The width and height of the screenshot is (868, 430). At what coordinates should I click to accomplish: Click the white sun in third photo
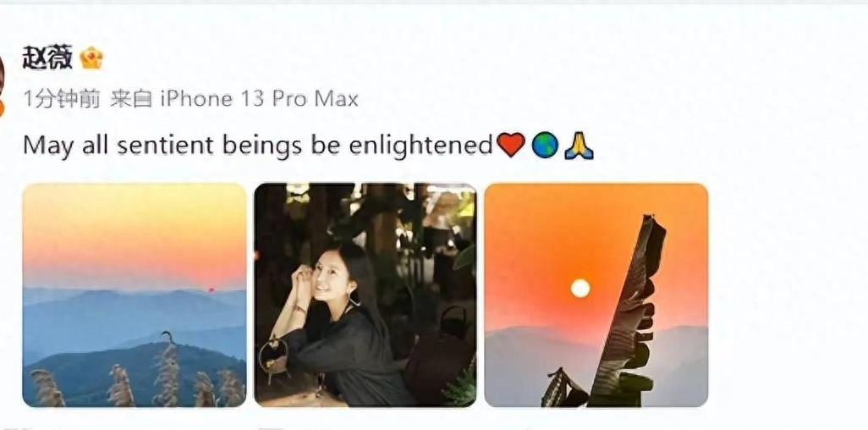point(580,288)
